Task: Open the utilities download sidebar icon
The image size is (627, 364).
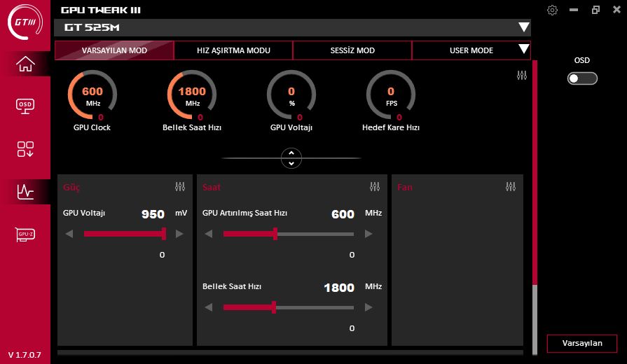Action: tap(25, 149)
